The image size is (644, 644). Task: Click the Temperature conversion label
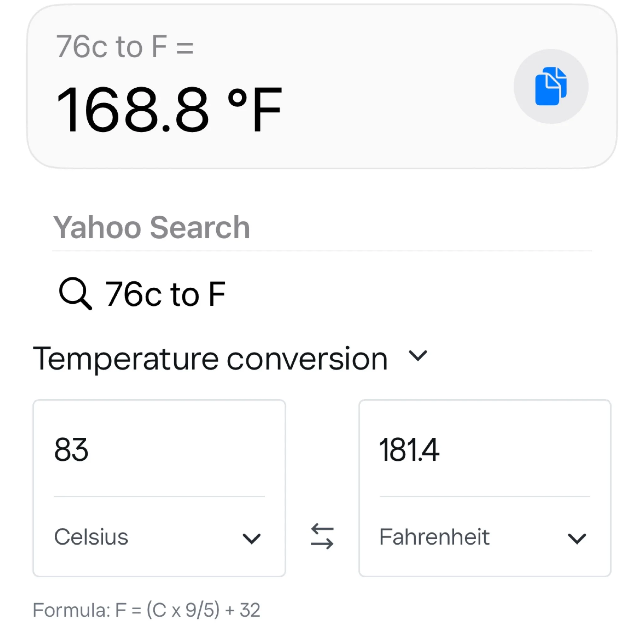(210, 359)
